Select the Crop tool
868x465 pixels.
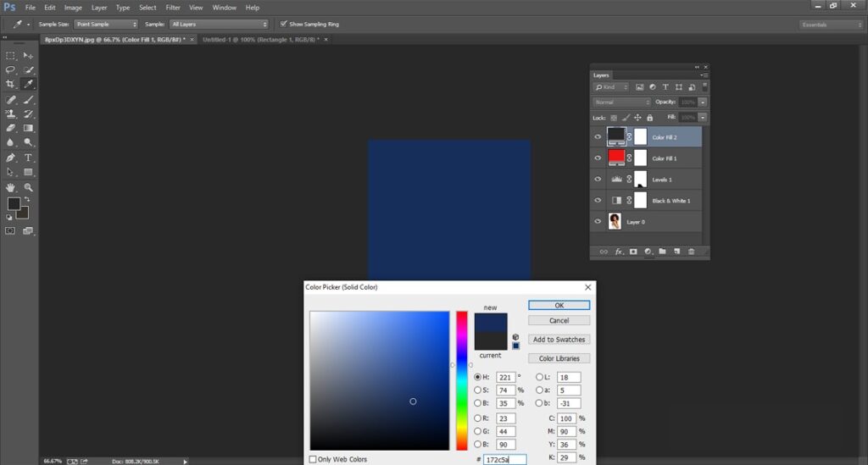[x=10, y=84]
